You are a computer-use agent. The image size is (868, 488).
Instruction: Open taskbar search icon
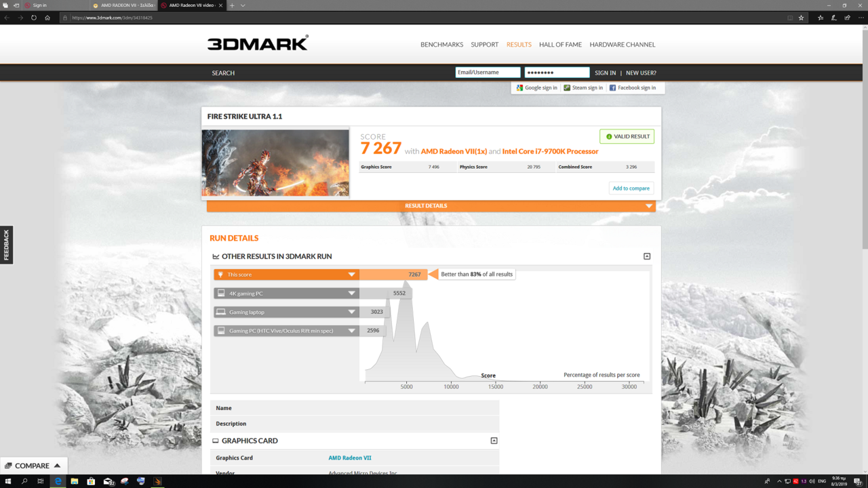(24, 481)
